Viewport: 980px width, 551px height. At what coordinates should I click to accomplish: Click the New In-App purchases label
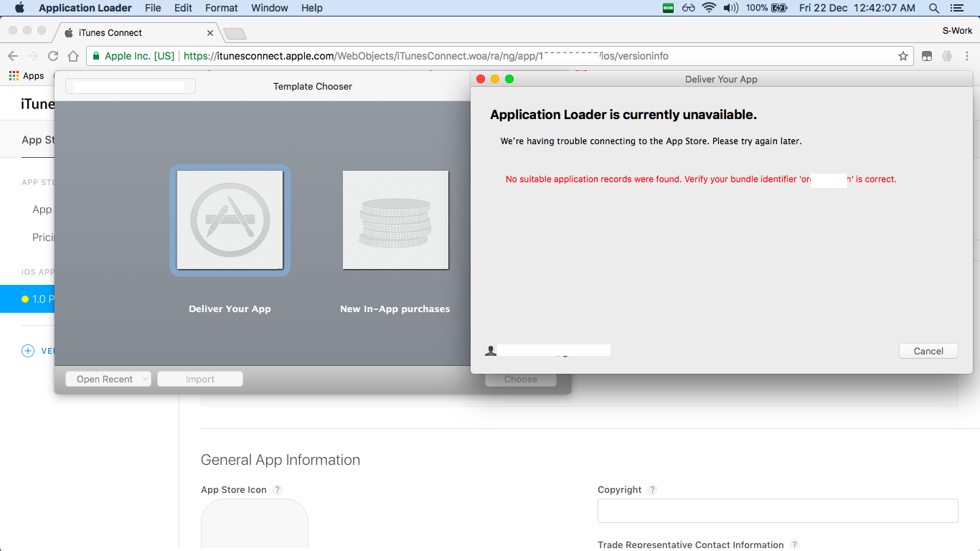[x=395, y=309]
